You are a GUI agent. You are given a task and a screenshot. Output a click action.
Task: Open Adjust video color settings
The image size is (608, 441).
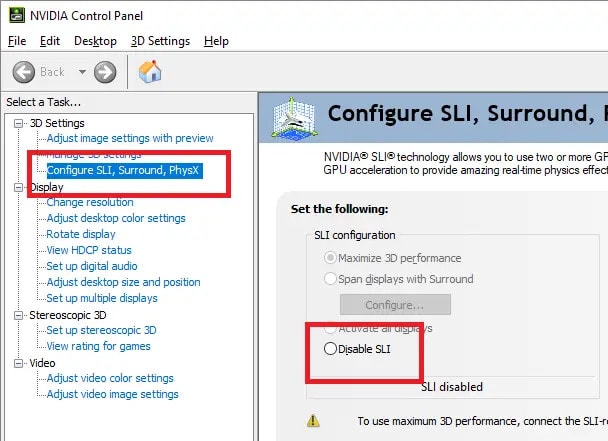click(110, 378)
